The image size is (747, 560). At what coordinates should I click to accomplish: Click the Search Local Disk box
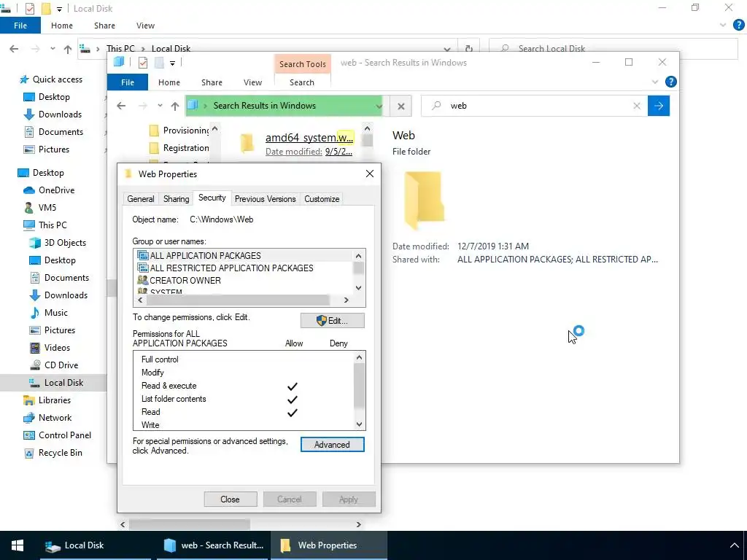click(x=614, y=48)
